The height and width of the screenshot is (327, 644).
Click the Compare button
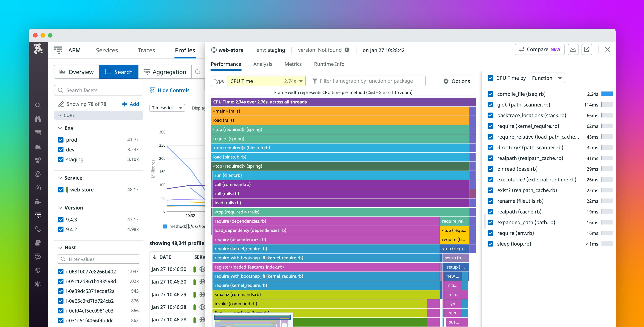coord(539,49)
